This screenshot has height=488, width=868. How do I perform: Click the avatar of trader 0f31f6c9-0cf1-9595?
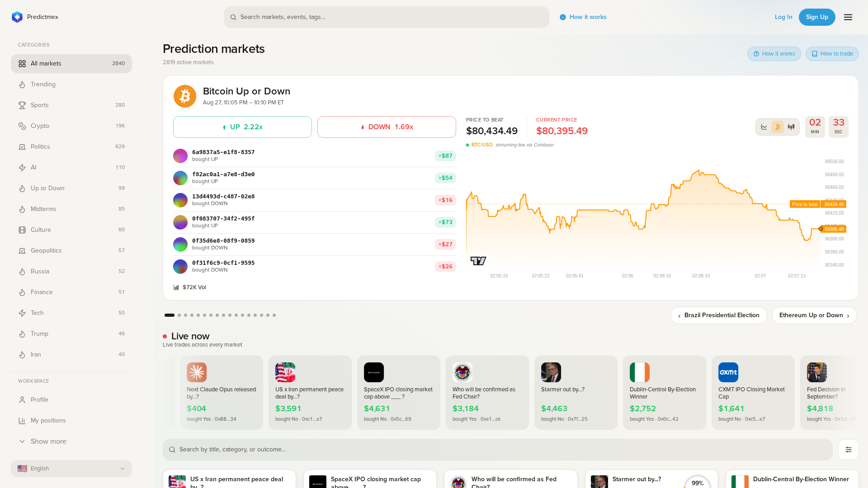pyautogui.click(x=180, y=267)
